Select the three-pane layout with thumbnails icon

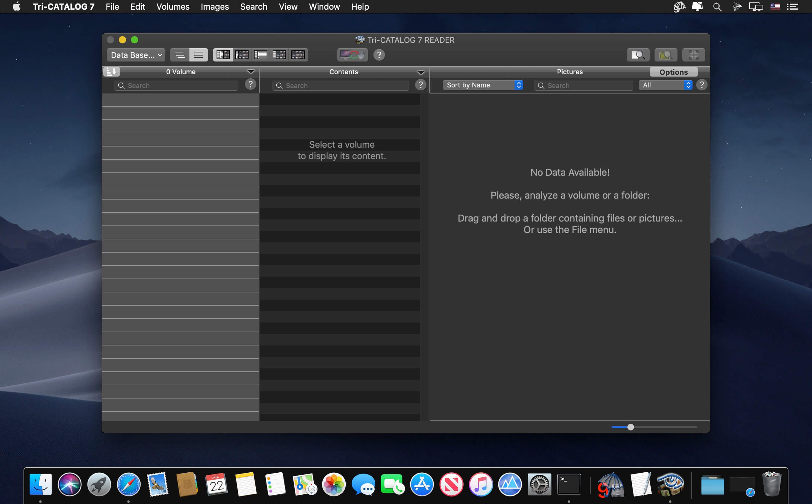pos(223,55)
